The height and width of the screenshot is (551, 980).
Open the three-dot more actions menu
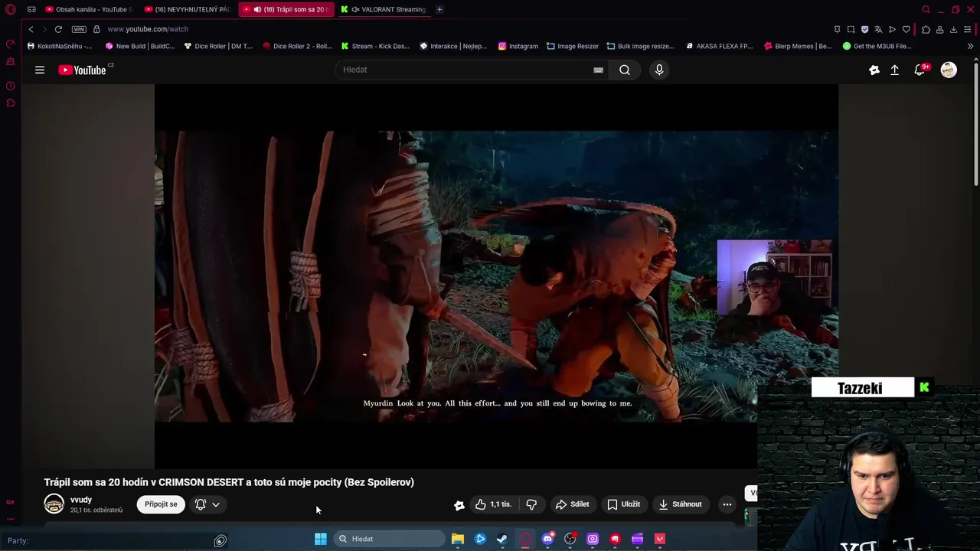point(727,504)
